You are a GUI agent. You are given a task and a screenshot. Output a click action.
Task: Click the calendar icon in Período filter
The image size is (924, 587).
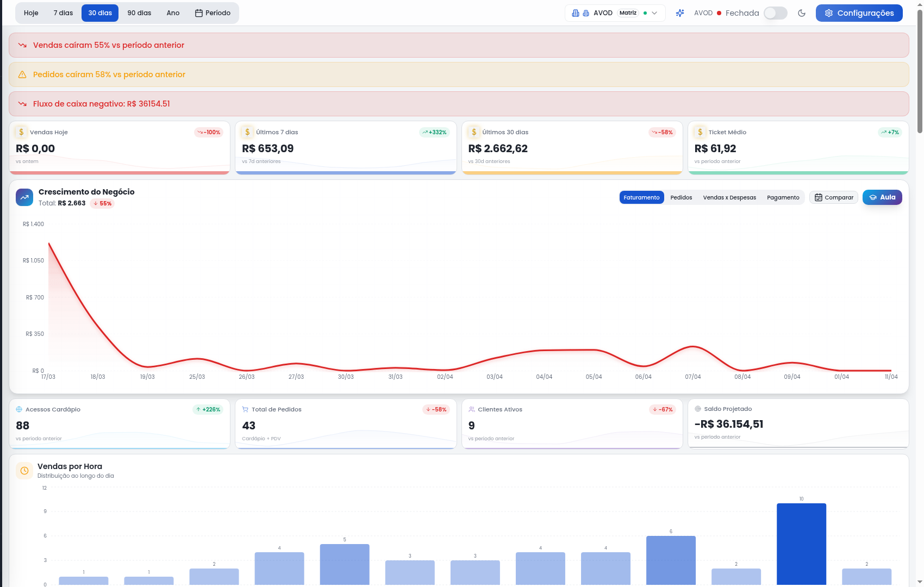coord(199,13)
